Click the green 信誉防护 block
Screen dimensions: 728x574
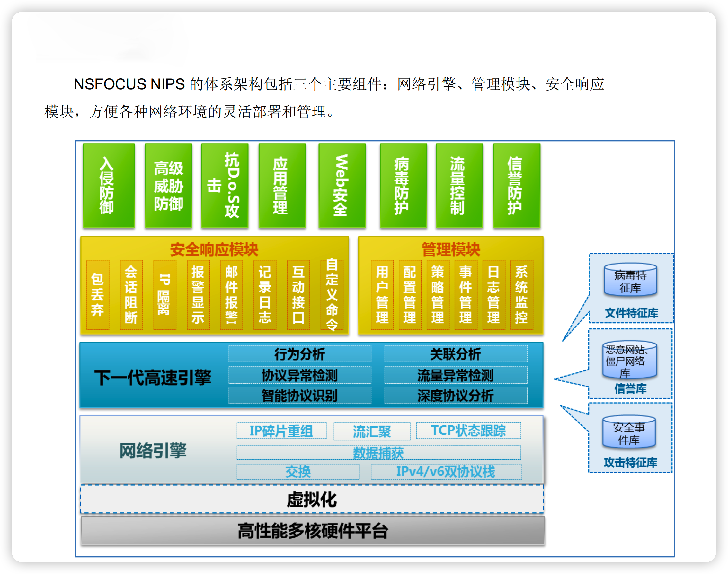[x=516, y=186]
